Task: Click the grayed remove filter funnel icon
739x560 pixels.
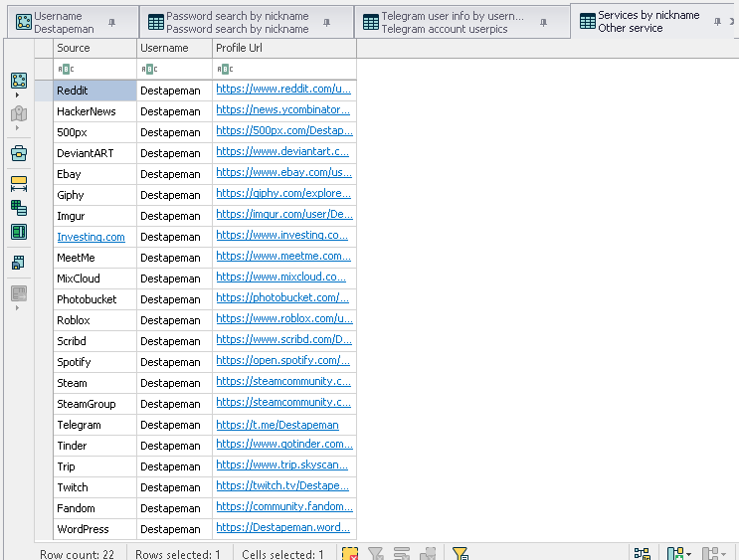Action: point(376,553)
